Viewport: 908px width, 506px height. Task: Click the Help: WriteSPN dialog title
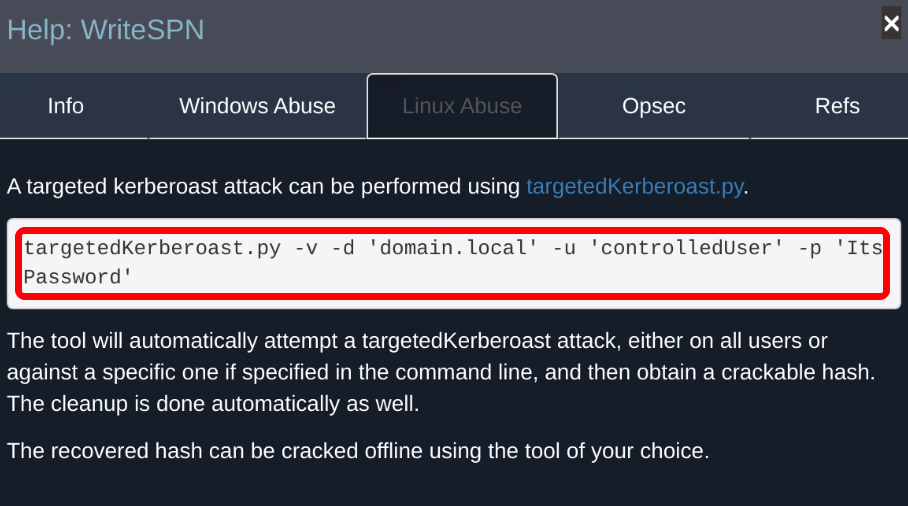[106, 30]
